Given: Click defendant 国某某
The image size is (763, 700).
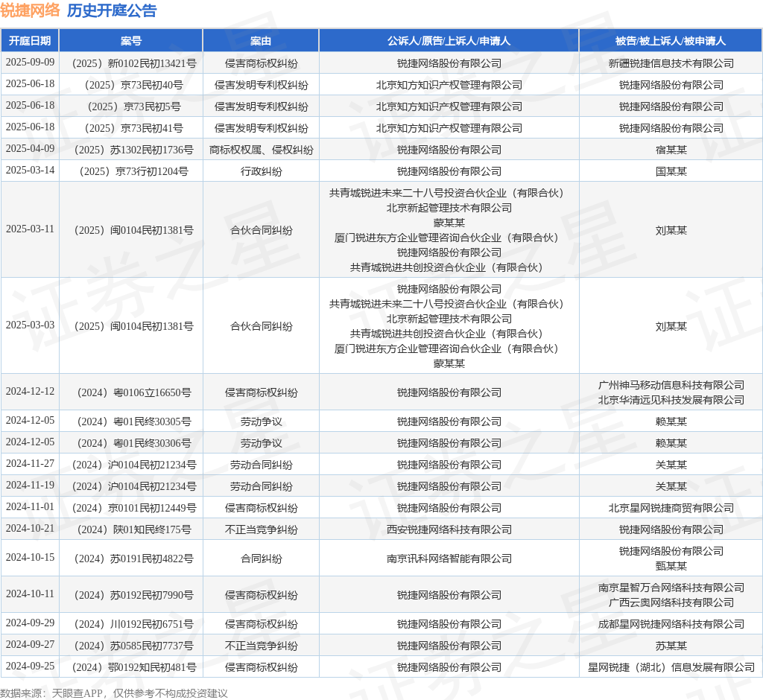Looking at the screenshot, I should [671, 171].
